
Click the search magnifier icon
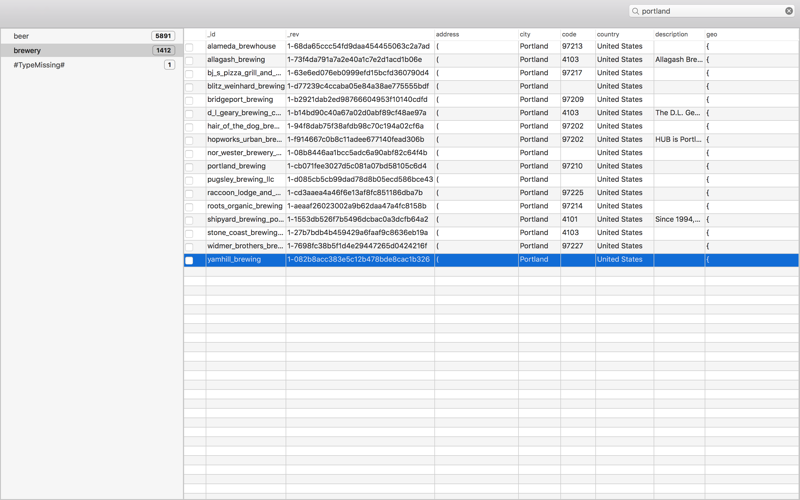pyautogui.click(x=635, y=11)
